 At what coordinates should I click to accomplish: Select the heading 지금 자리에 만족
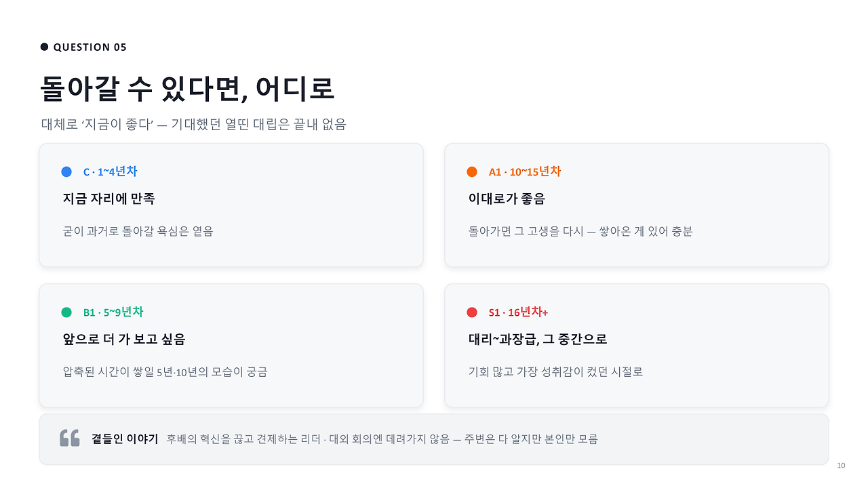tap(108, 199)
